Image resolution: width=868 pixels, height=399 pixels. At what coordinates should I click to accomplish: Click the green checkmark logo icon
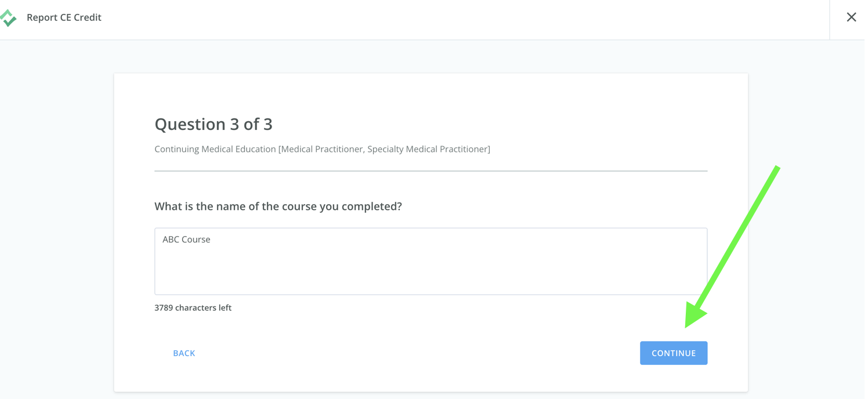click(x=8, y=18)
